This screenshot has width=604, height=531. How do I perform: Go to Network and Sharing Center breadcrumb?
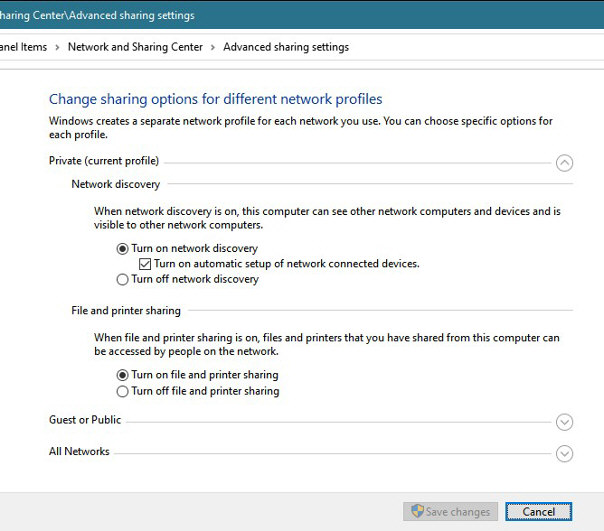135,47
